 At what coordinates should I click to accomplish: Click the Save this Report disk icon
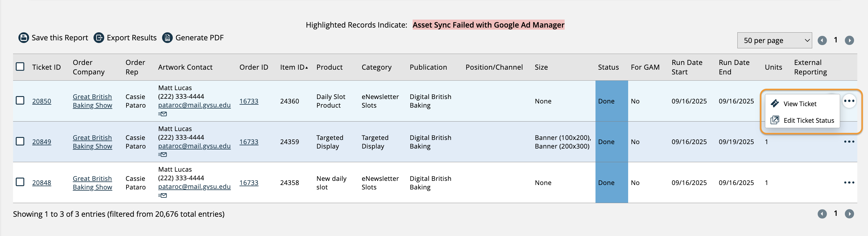tap(23, 38)
